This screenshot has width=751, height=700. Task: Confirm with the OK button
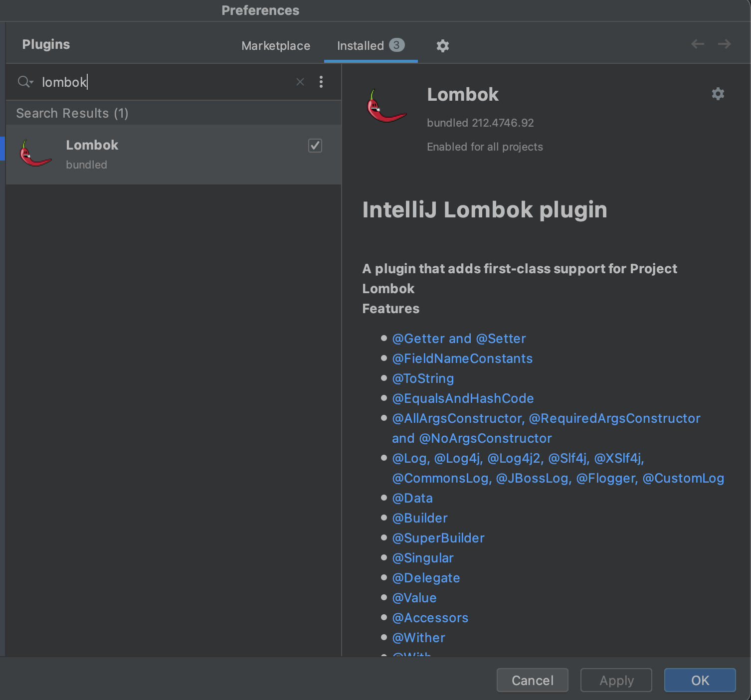700,680
